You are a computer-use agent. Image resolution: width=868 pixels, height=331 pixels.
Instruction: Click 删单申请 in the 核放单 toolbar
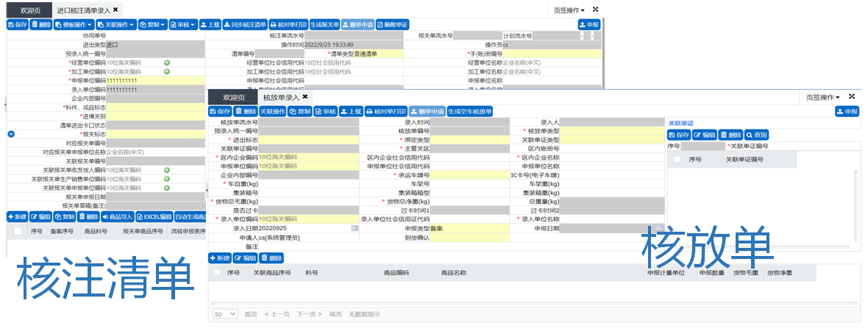(426, 111)
